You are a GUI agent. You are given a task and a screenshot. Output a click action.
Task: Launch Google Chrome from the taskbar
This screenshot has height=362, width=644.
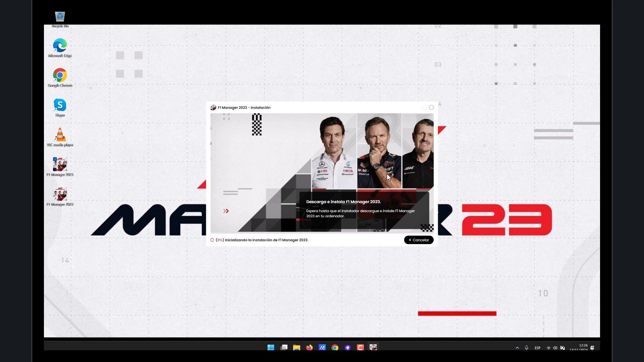335,348
